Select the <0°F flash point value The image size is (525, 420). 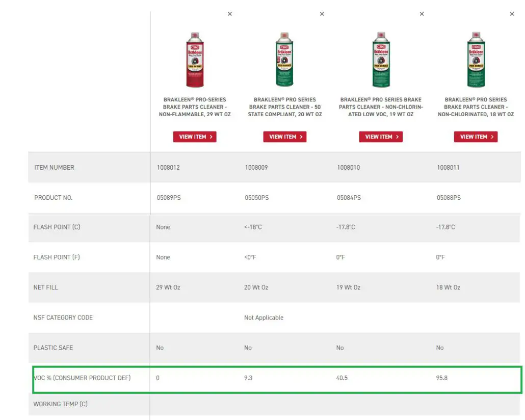(250, 257)
